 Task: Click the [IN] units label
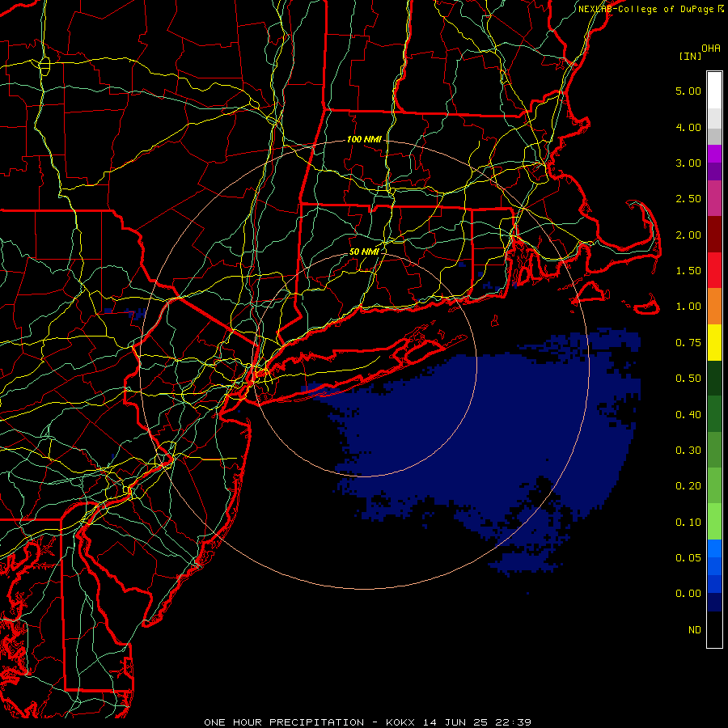tap(690, 56)
